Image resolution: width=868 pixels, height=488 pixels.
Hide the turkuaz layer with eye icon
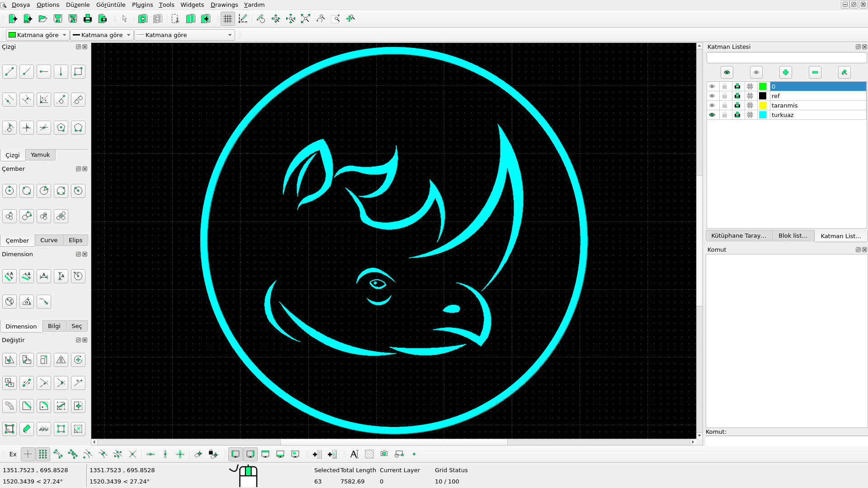tap(712, 115)
